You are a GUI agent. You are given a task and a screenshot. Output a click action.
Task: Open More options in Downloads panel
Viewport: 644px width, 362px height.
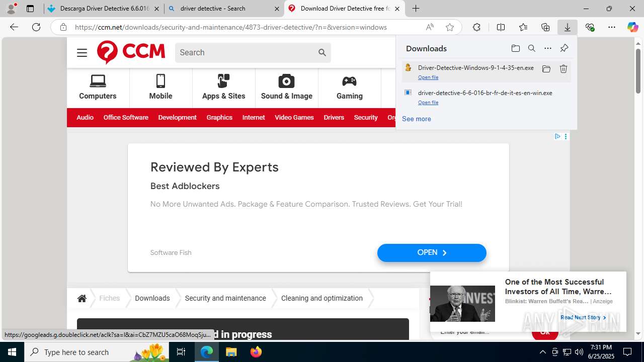[548, 48]
